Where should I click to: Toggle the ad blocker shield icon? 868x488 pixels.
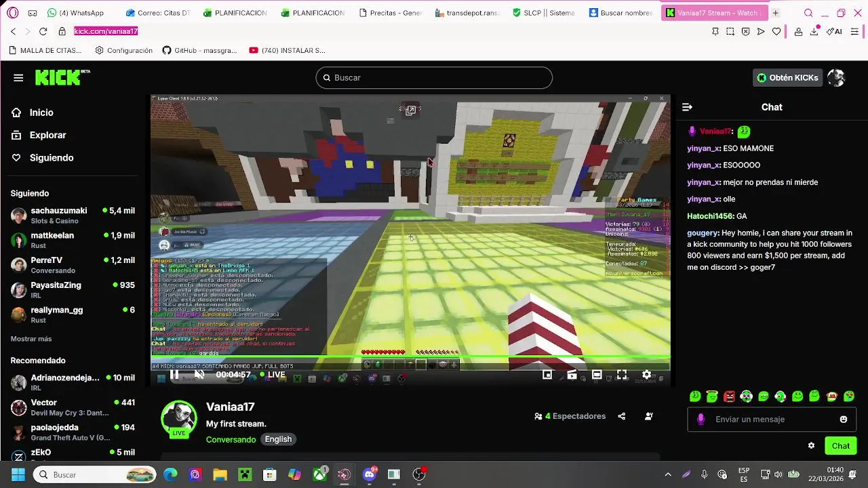pos(745,31)
